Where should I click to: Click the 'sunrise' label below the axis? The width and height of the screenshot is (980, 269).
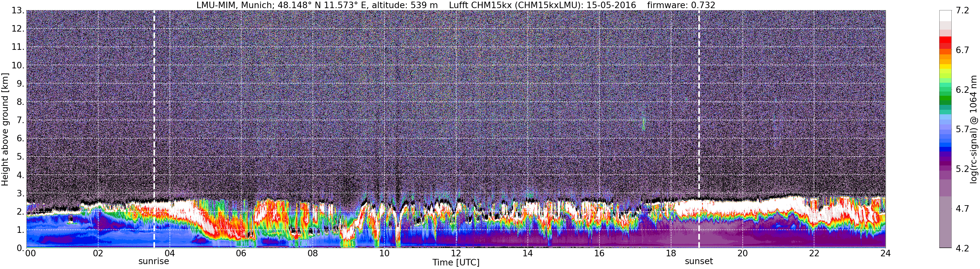pyautogui.click(x=154, y=262)
